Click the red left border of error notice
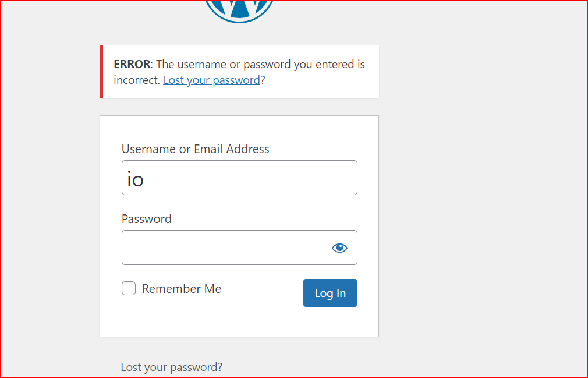The width and height of the screenshot is (588, 378). 101,72
